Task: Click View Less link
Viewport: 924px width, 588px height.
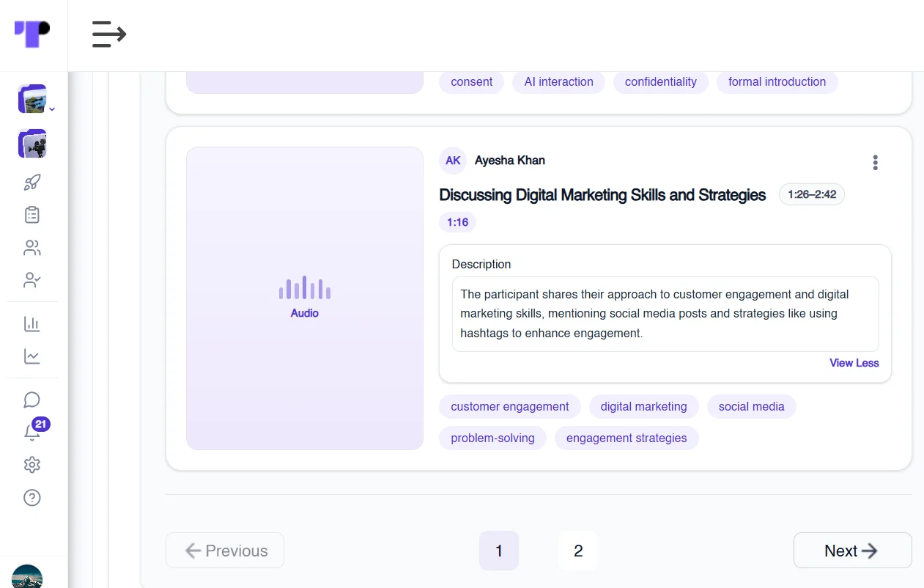Action: pyautogui.click(x=854, y=363)
